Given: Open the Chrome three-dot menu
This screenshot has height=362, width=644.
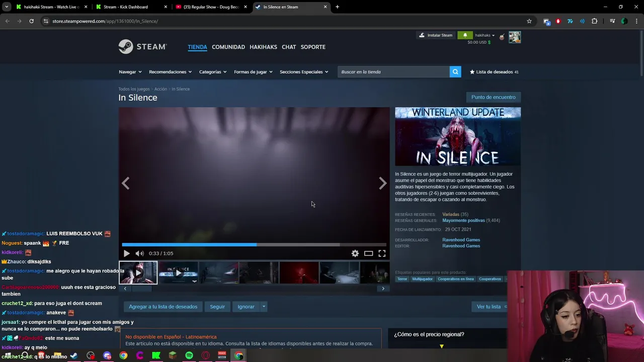Looking at the screenshot, I should (636, 21).
